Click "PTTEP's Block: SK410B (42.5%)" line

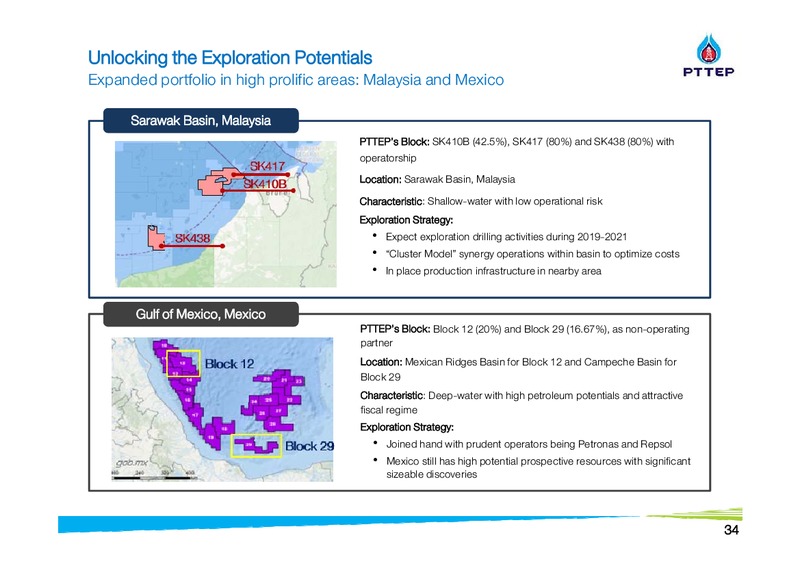coord(516,150)
